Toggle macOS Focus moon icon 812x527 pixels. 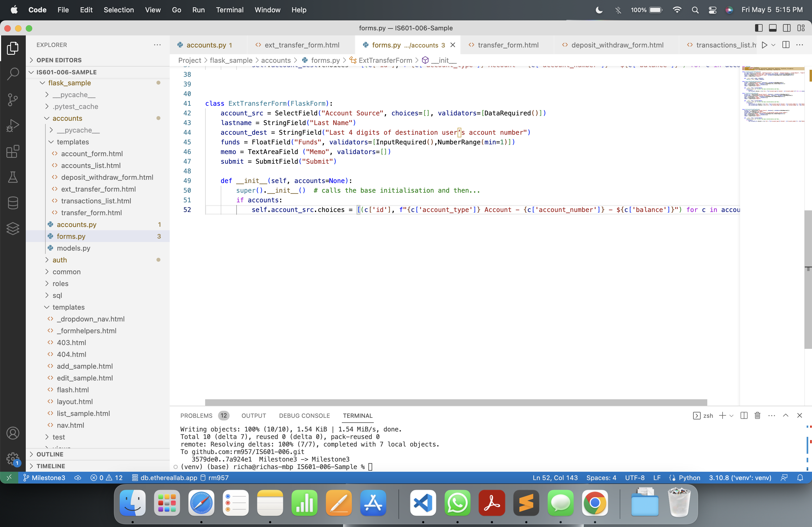599,10
